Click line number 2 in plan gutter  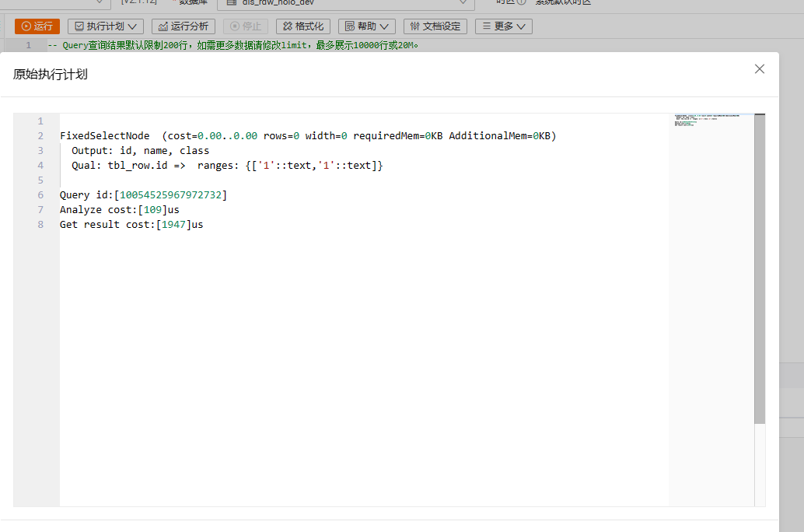tap(40, 136)
